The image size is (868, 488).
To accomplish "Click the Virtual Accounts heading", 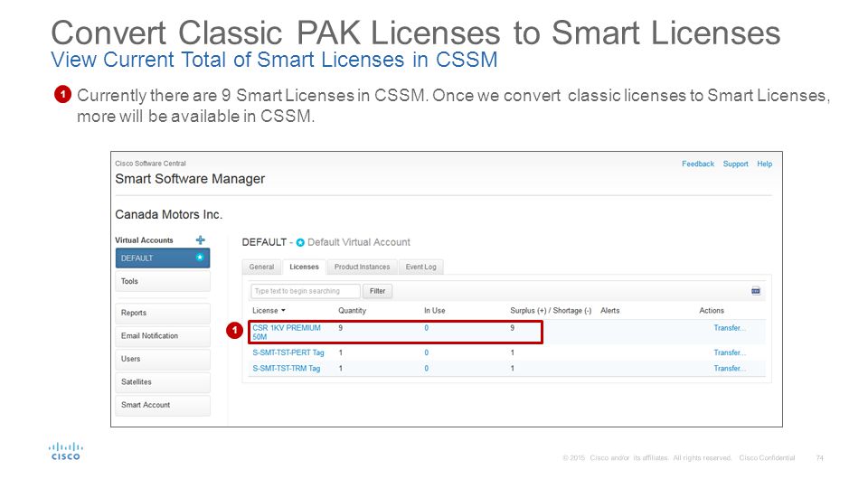I will (x=144, y=240).
